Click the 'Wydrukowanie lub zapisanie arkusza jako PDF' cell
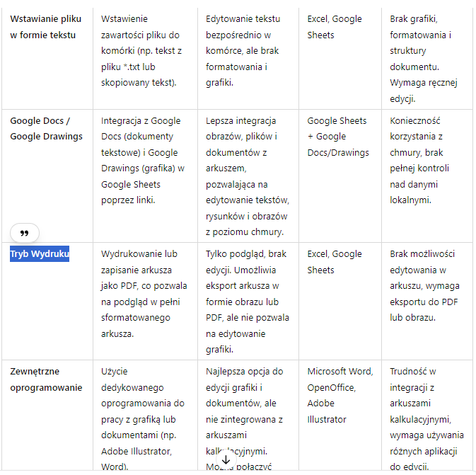 [x=144, y=294]
